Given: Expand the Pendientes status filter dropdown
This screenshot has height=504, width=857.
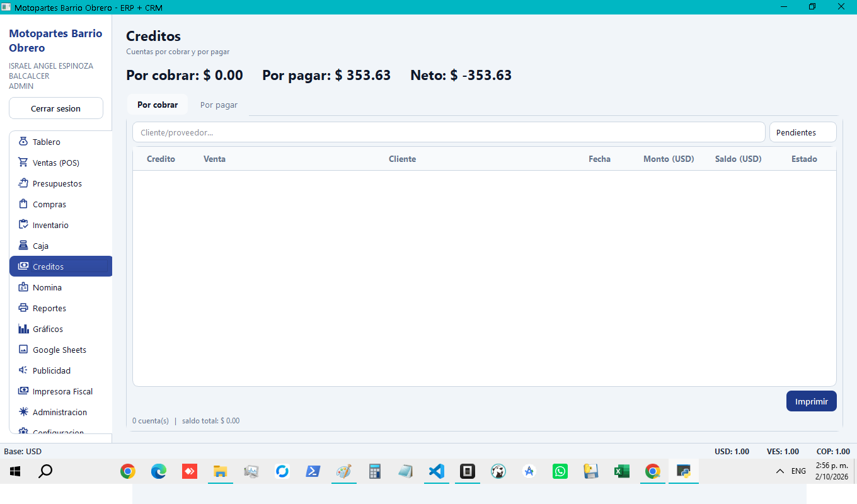Looking at the screenshot, I should (x=803, y=132).
